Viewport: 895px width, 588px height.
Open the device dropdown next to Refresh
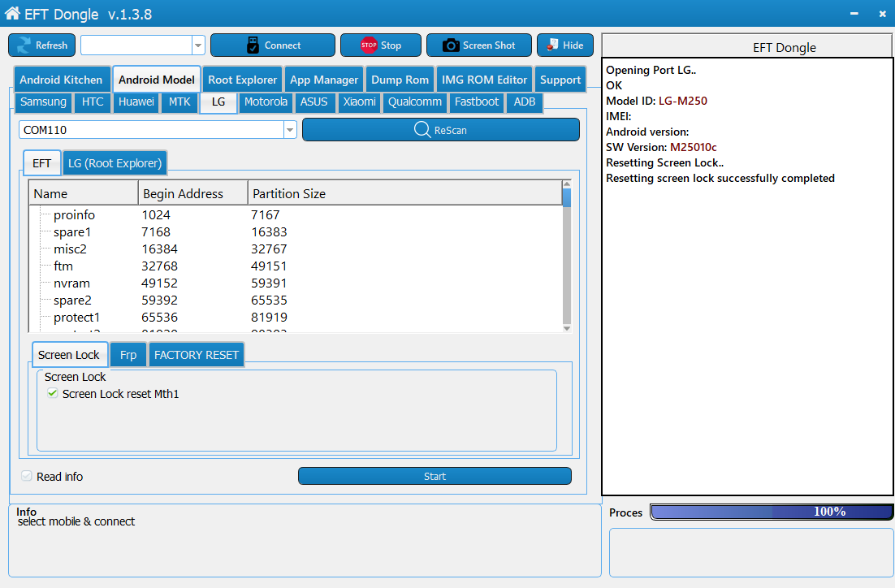tap(198, 45)
